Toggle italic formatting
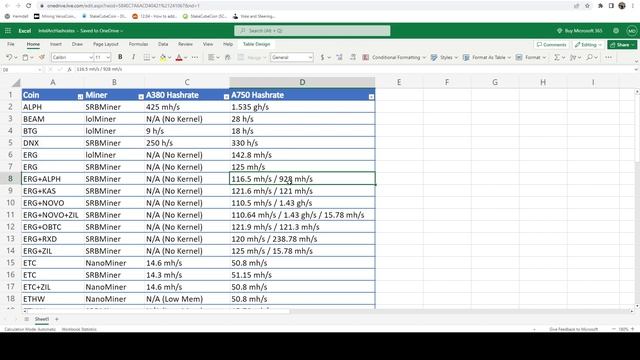Viewport: 640px width, 360px height. click(x=133, y=58)
